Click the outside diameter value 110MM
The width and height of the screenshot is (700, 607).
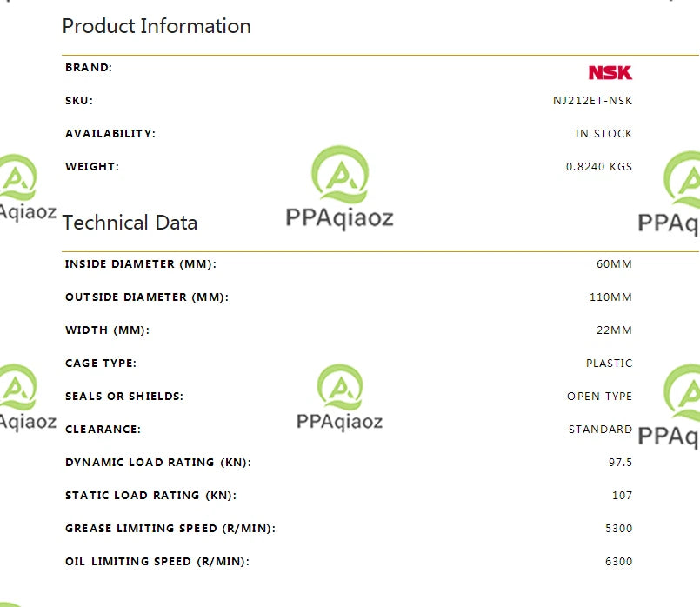coord(610,297)
